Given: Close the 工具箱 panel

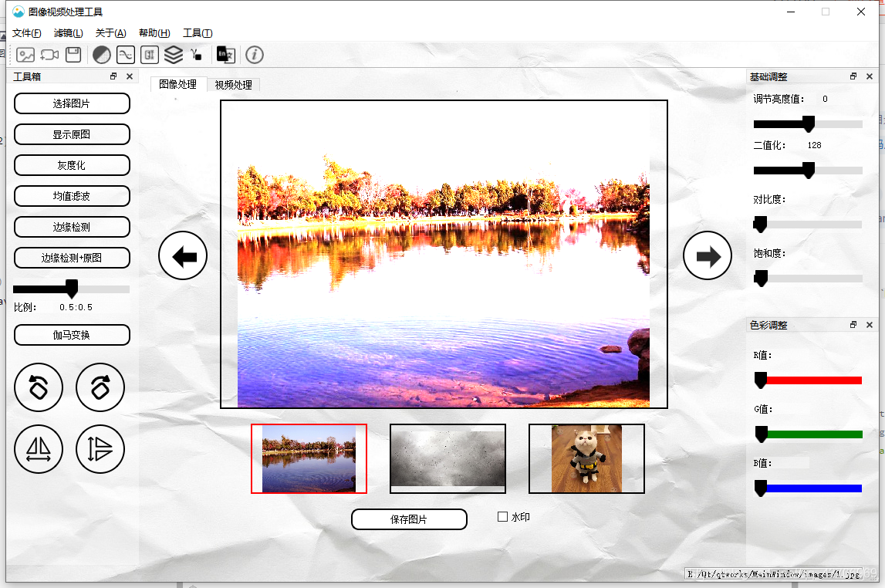Looking at the screenshot, I should coord(130,76).
